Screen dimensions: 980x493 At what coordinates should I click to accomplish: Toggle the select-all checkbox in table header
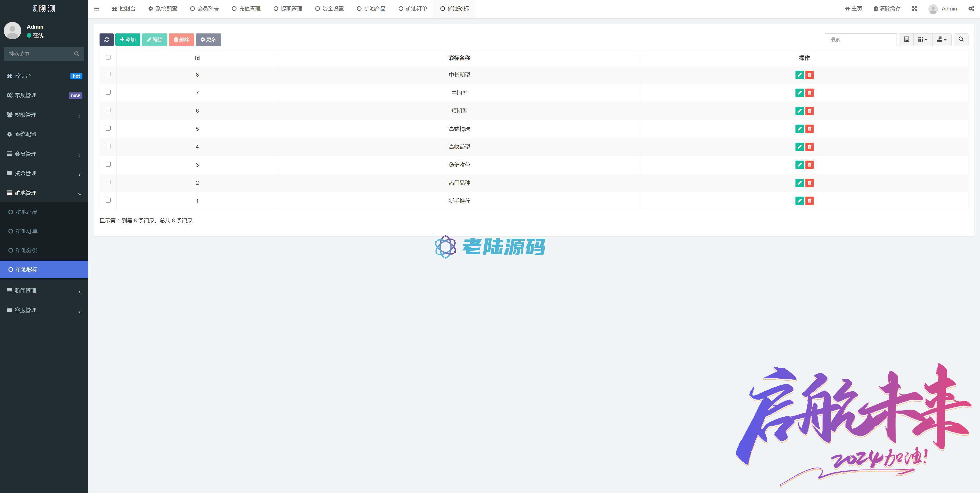(x=108, y=57)
